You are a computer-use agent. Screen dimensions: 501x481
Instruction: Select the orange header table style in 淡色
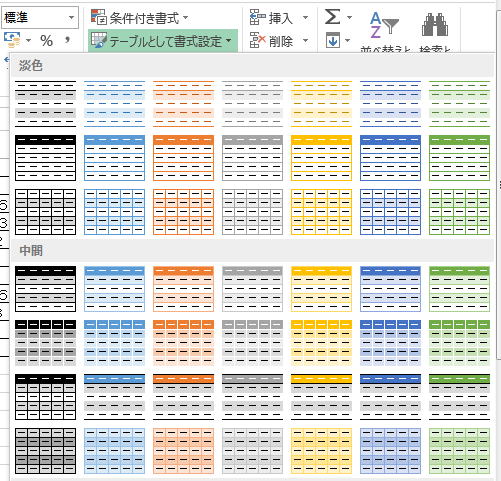click(x=183, y=158)
